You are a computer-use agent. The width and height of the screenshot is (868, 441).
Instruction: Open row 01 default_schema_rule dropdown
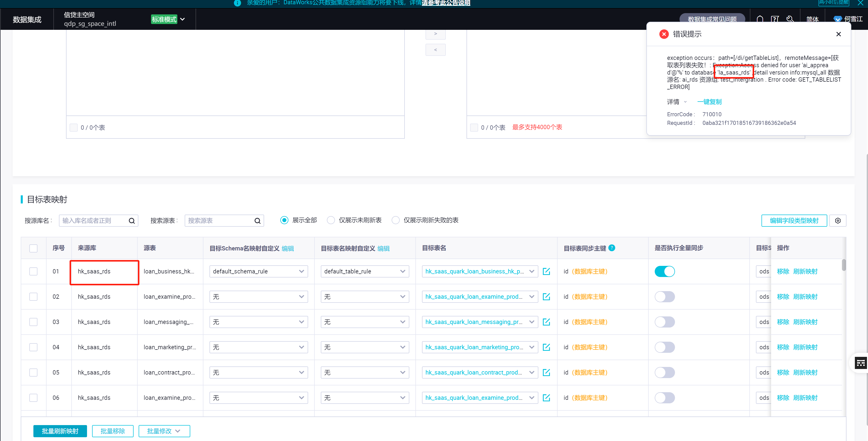(259, 271)
